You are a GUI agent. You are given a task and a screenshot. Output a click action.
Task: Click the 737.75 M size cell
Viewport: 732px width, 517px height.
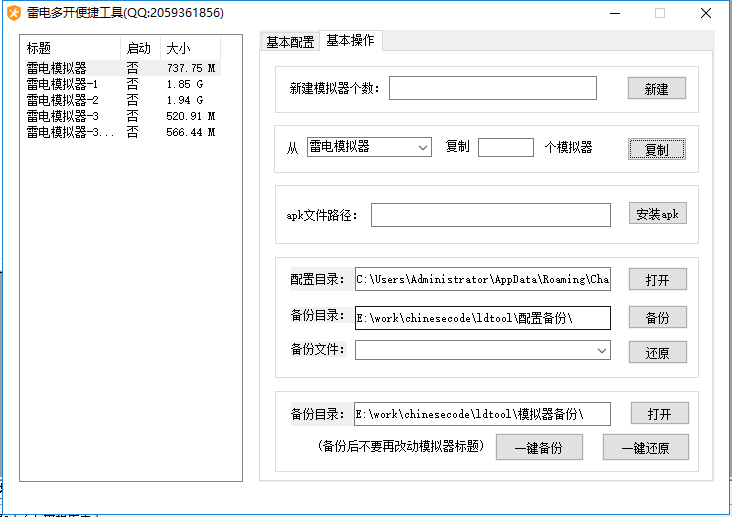pyautogui.click(x=191, y=68)
